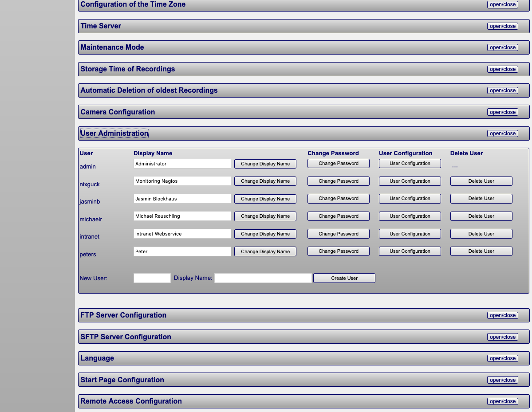Viewport: 532px width, 412px height.
Task: Change Display Name for nixguck
Action: [x=265, y=181]
